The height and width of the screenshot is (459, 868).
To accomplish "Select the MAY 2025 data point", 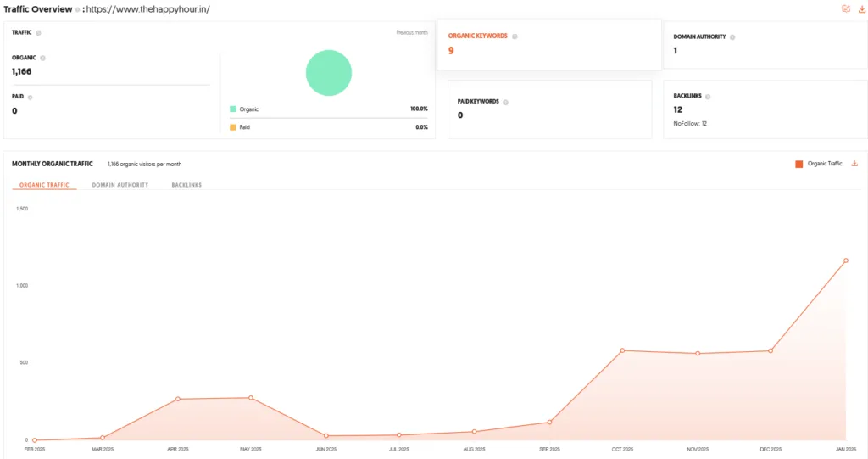I will (251, 397).
